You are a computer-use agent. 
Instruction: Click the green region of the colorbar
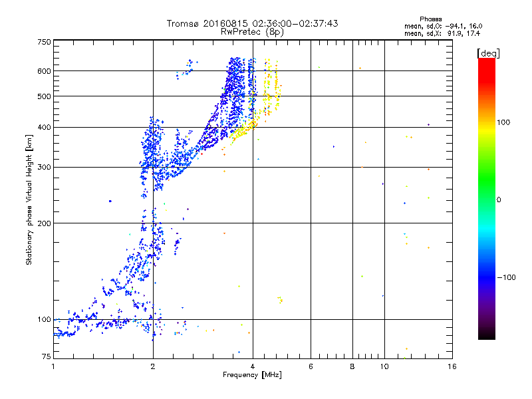[x=487, y=180]
